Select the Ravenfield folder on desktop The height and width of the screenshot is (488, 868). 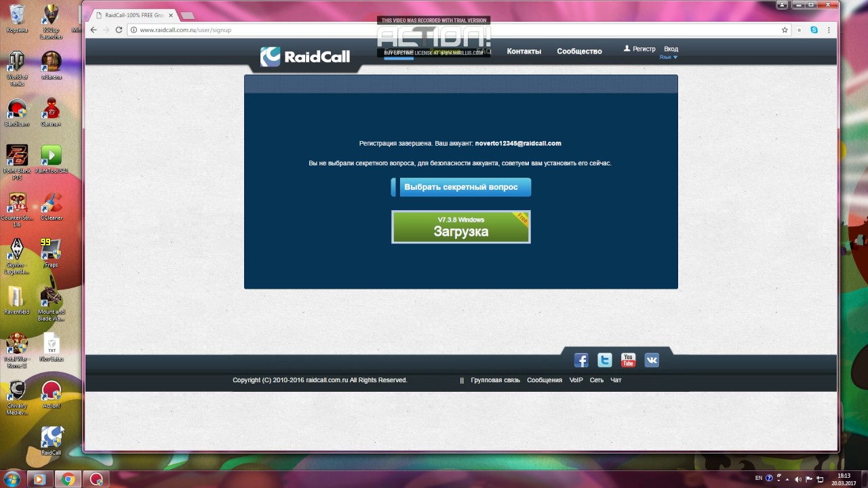[x=17, y=300]
